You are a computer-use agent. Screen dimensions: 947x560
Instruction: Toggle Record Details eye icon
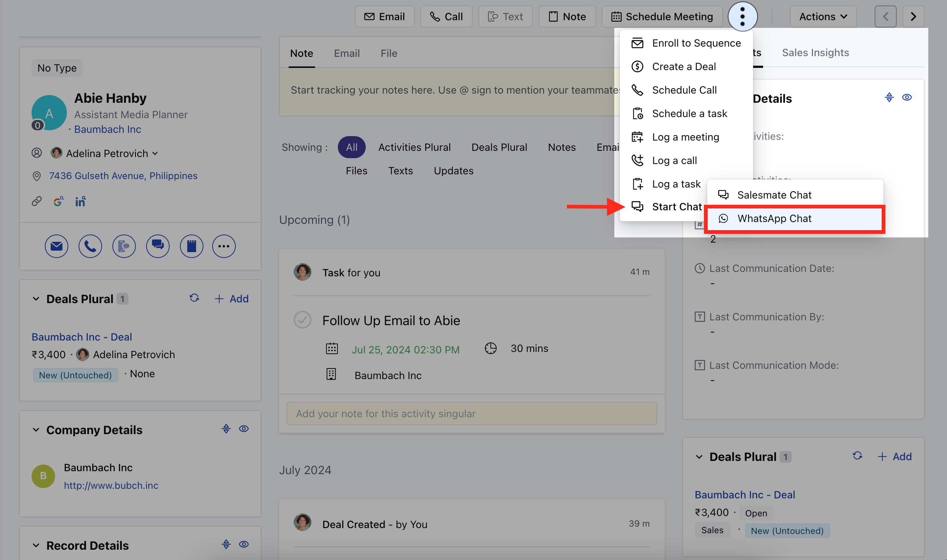click(244, 544)
